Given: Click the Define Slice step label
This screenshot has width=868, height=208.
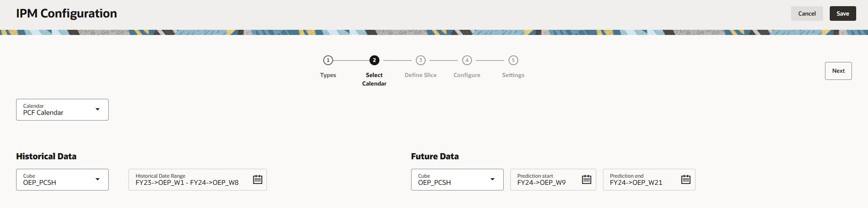Looking at the screenshot, I should click(x=421, y=75).
